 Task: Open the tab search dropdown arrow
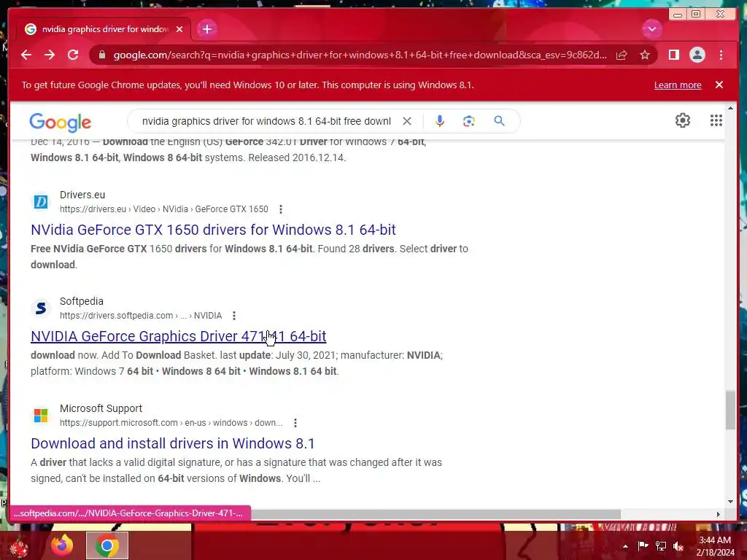[x=651, y=29]
